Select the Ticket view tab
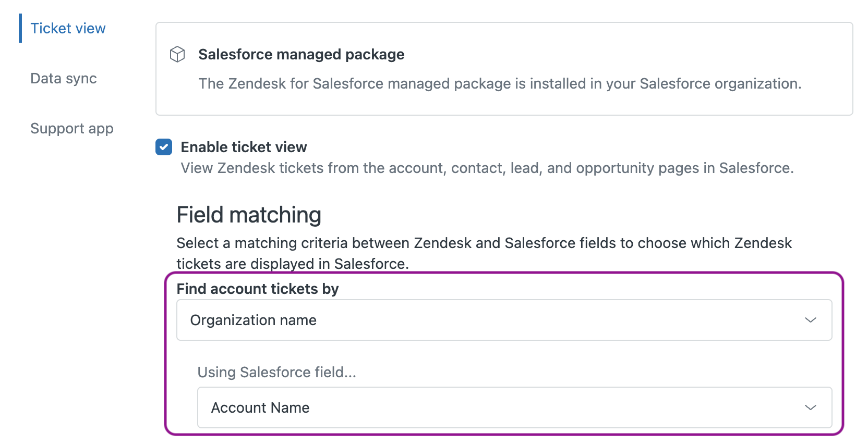868x445 pixels. pos(68,29)
